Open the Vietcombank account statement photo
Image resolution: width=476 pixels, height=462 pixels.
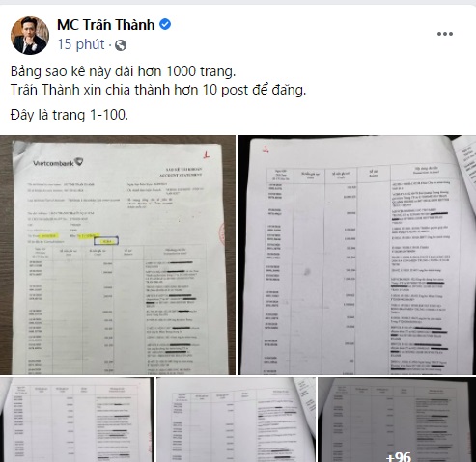pyautogui.click(x=118, y=255)
